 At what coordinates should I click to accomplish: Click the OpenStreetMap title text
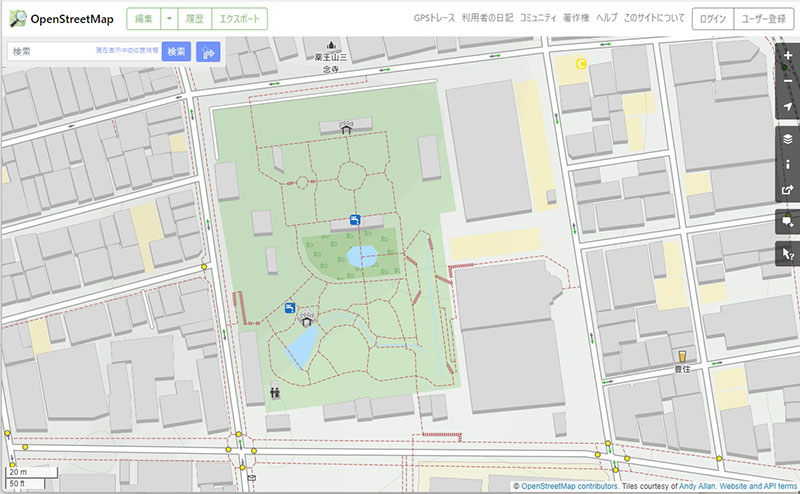click(x=72, y=19)
